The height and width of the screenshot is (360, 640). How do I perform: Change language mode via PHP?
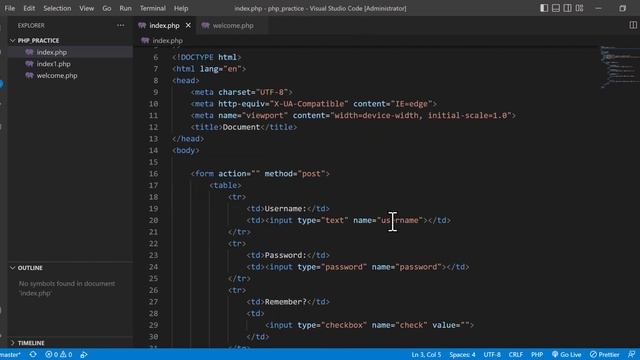point(537,354)
